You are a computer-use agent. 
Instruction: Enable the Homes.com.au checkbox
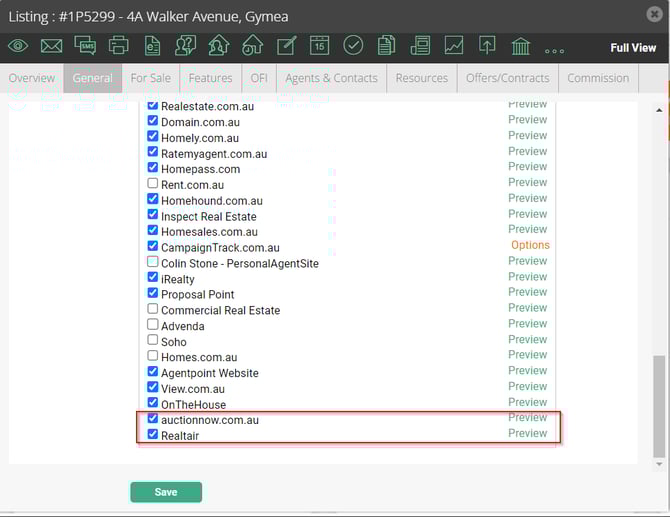click(x=153, y=355)
